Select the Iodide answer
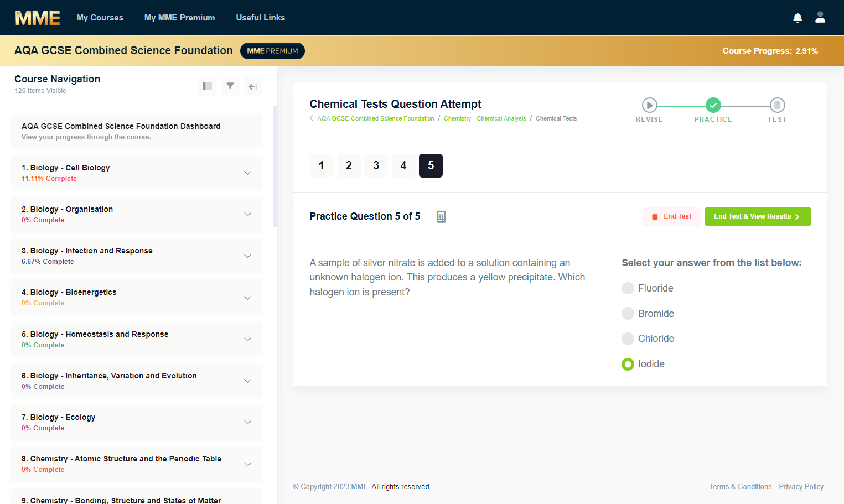 click(628, 364)
